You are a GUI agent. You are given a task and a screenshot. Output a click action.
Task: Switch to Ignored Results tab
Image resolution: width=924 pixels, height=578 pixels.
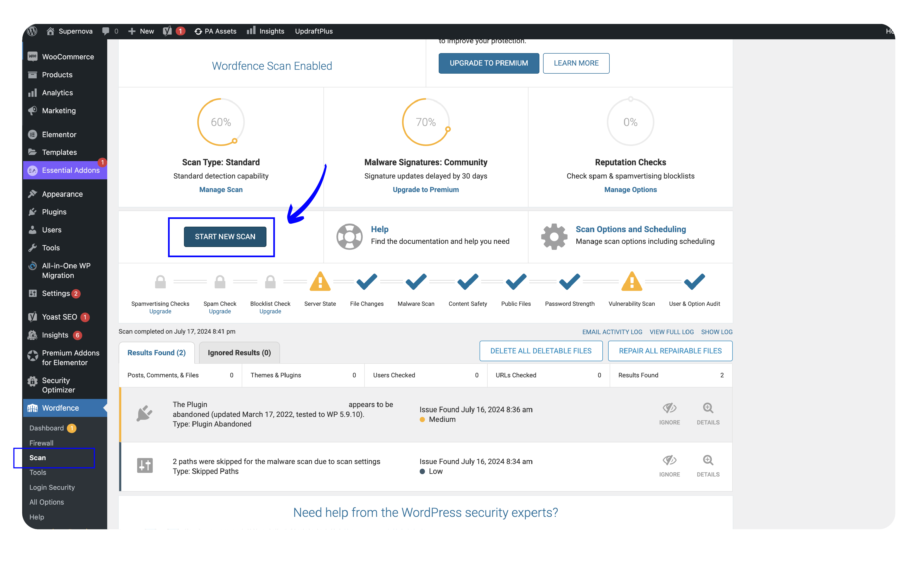click(x=239, y=352)
